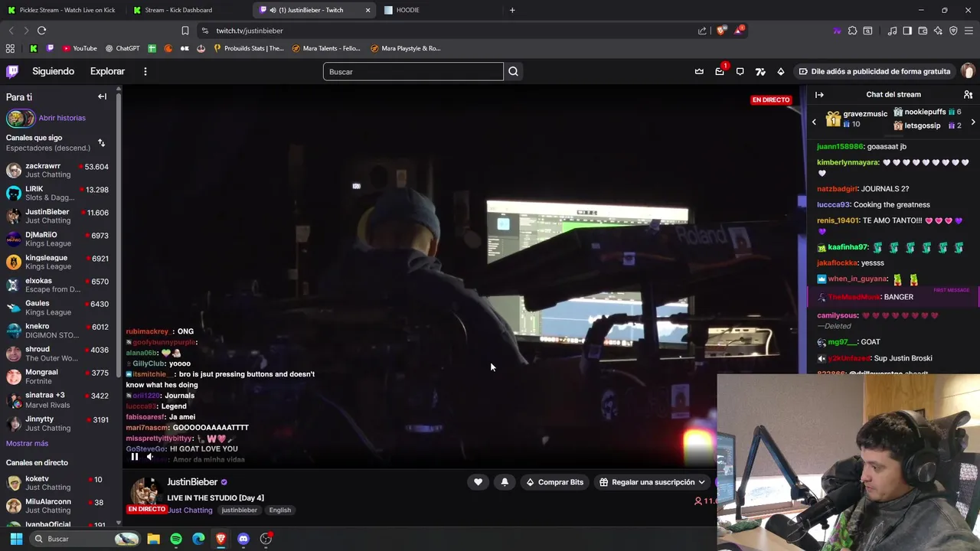This screenshot has width=980, height=551.
Task: Click the site info icon beside the URL
Action: click(x=204, y=31)
